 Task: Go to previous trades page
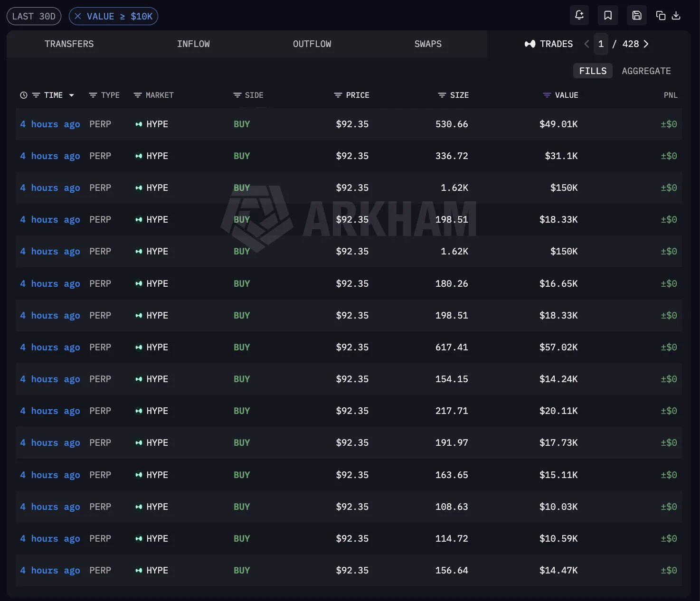587,44
